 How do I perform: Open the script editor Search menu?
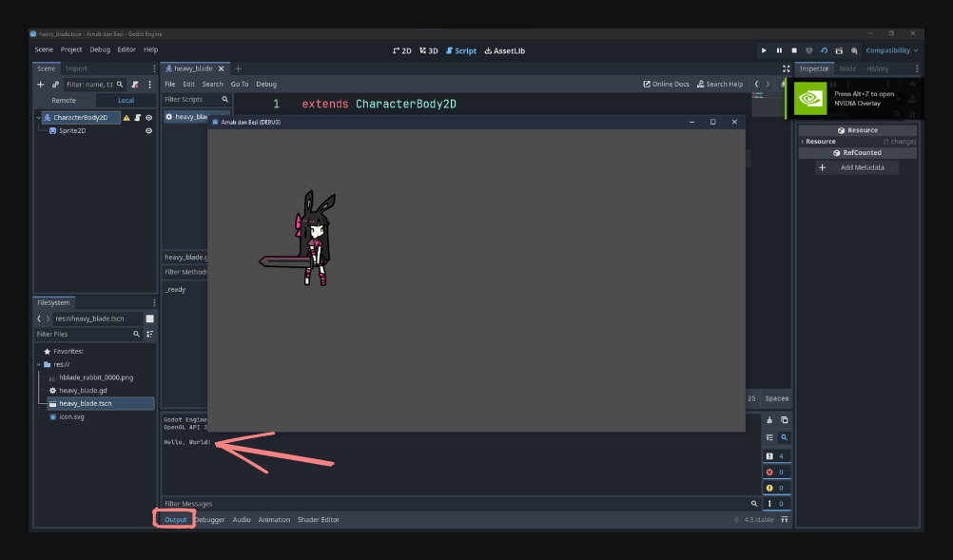point(213,85)
